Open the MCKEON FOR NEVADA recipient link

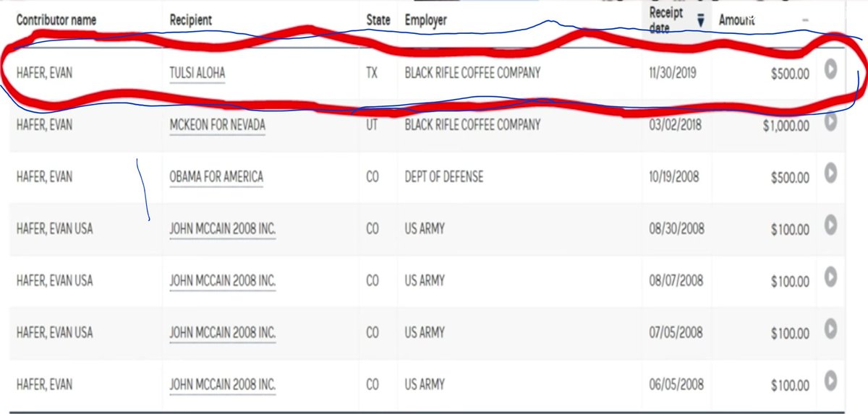[x=217, y=125]
